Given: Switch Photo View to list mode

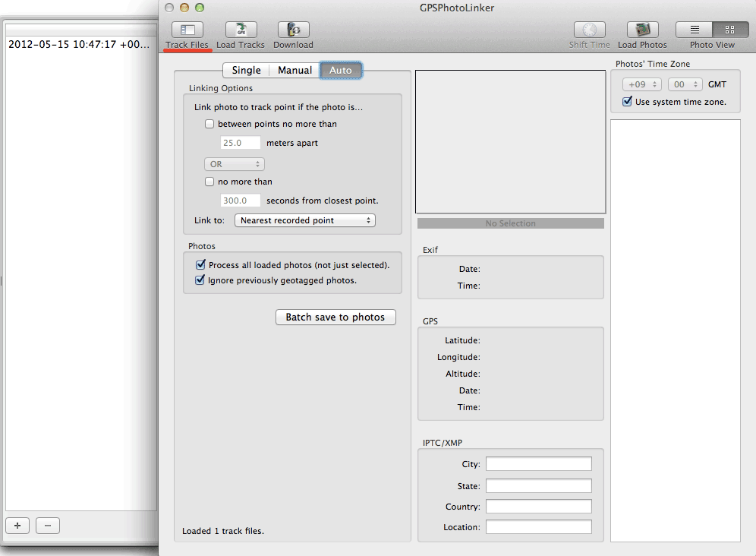Looking at the screenshot, I should click(695, 30).
